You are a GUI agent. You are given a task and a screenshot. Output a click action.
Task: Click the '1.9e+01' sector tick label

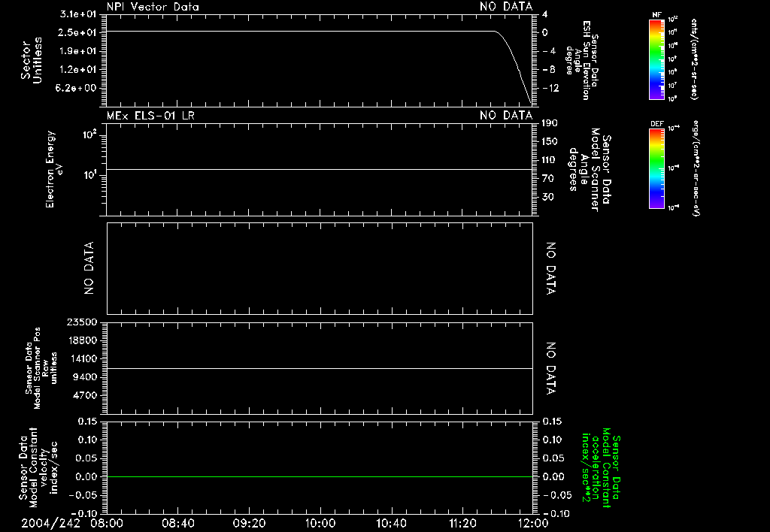pyautogui.click(x=77, y=51)
